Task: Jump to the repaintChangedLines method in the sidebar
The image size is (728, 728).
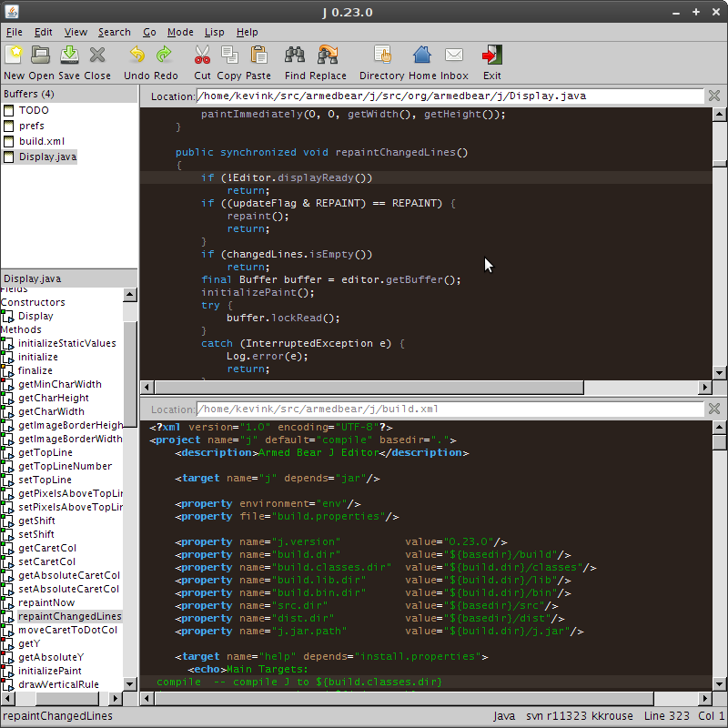Action: click(x=69, y=616)
